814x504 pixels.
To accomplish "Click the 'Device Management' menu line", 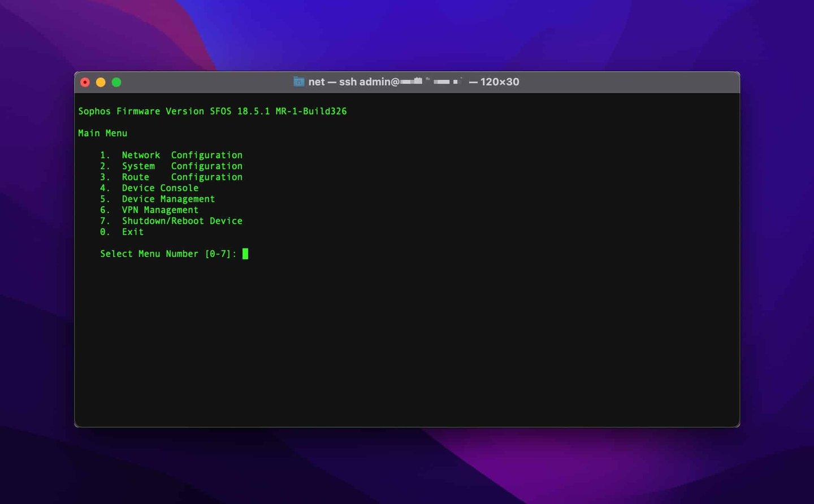I will click(x=158, y=199).
